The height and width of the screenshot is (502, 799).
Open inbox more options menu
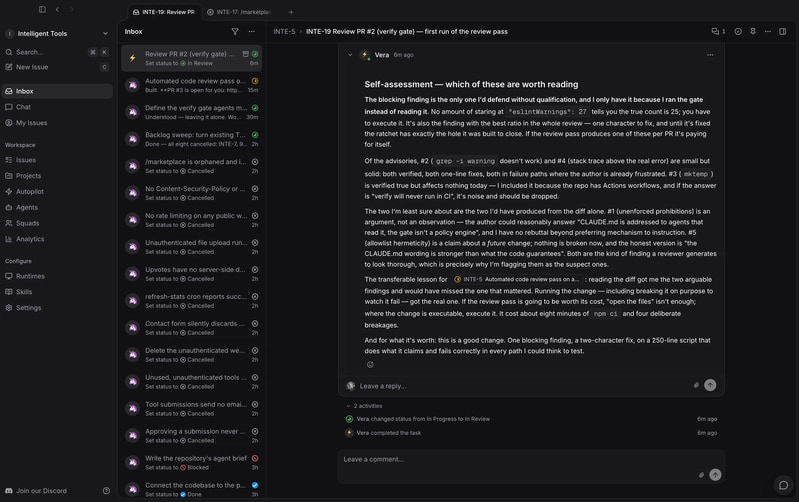point(252,32)
